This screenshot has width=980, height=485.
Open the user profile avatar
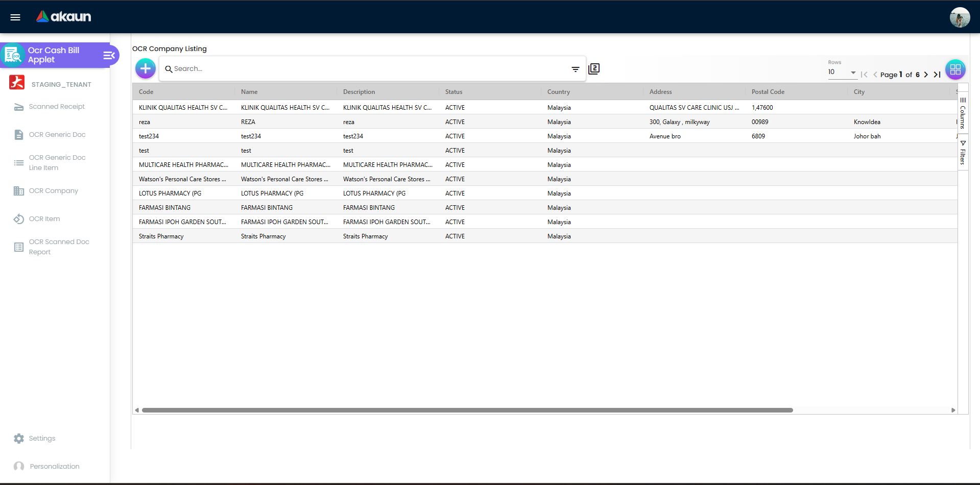coord(960,17)
